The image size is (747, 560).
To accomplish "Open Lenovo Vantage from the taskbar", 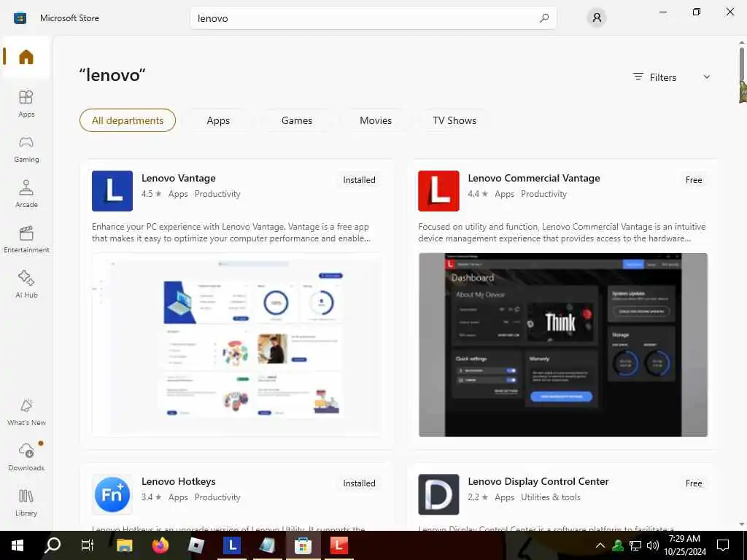I will [x=232, y=545].
